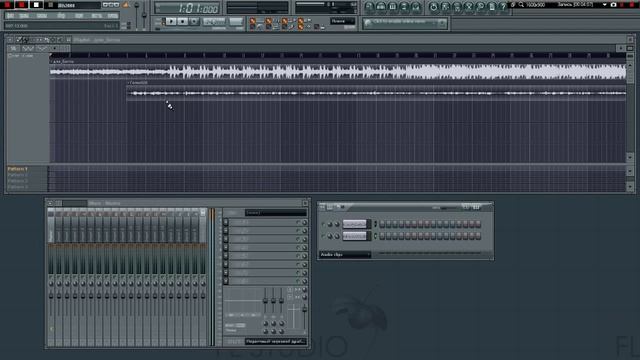640x360 pixels.
Task: Open the first effect slot arrow in Mixer
Action: [226, 222]
